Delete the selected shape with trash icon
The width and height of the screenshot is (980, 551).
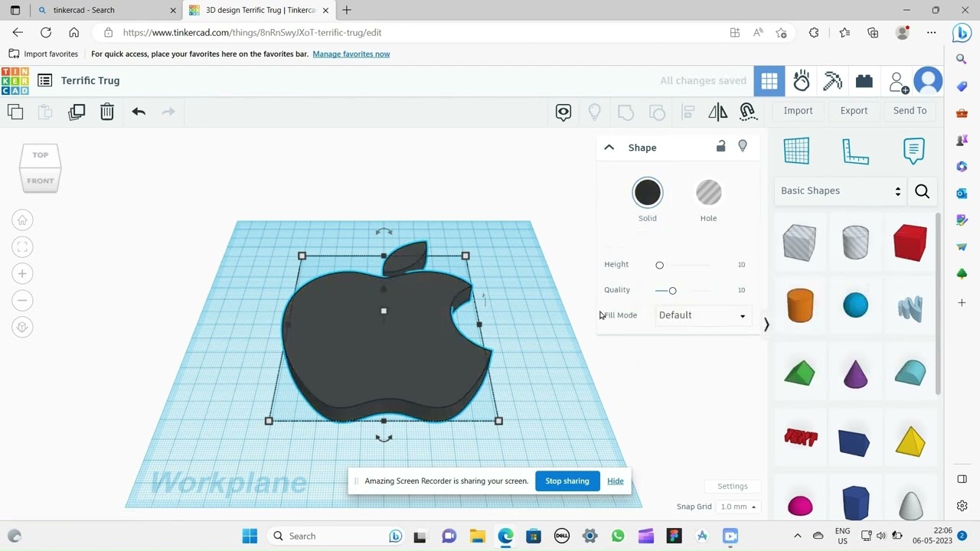tap(107, 112)
